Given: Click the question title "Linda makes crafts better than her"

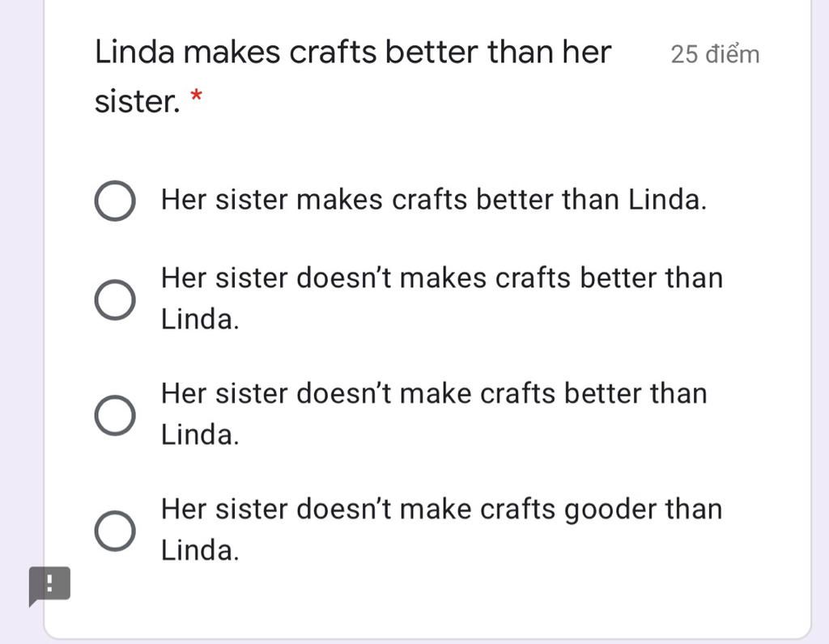Looking at the screenshot, I should tap(353, 53).
